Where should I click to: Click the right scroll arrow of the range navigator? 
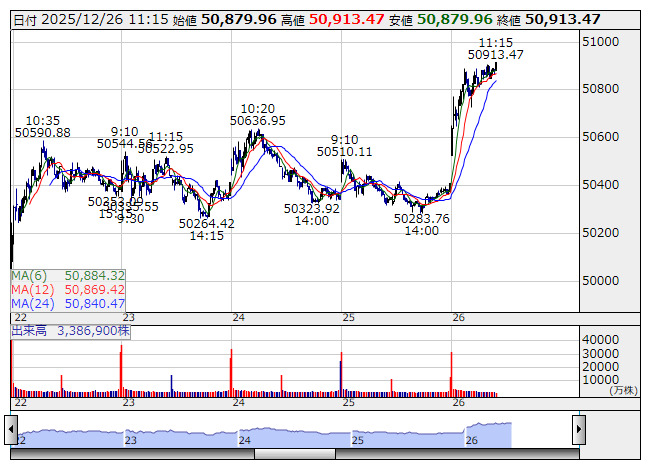579,429
